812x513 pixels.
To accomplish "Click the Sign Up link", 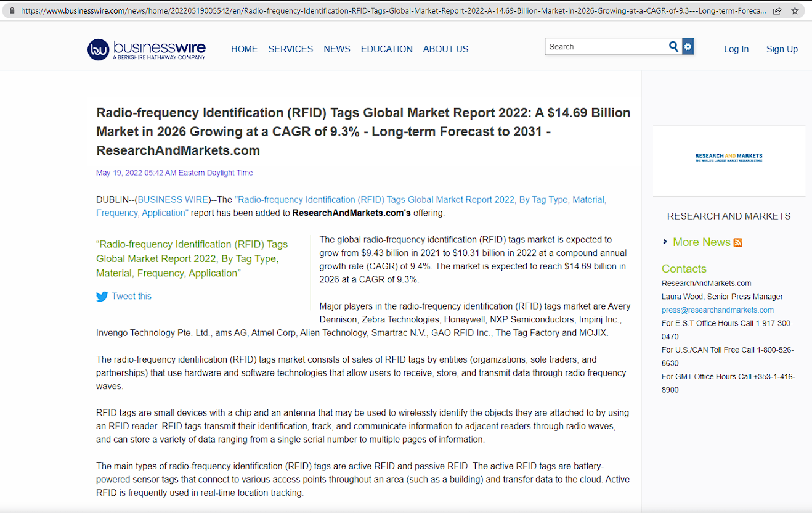I will pyautogui.click(x=782, y=49).
